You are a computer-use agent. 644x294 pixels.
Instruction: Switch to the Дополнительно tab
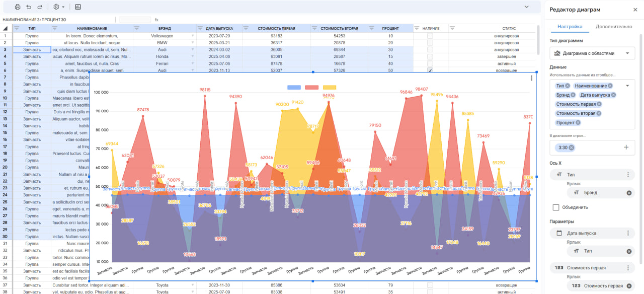pyautogui.click(x=614, y=27)
